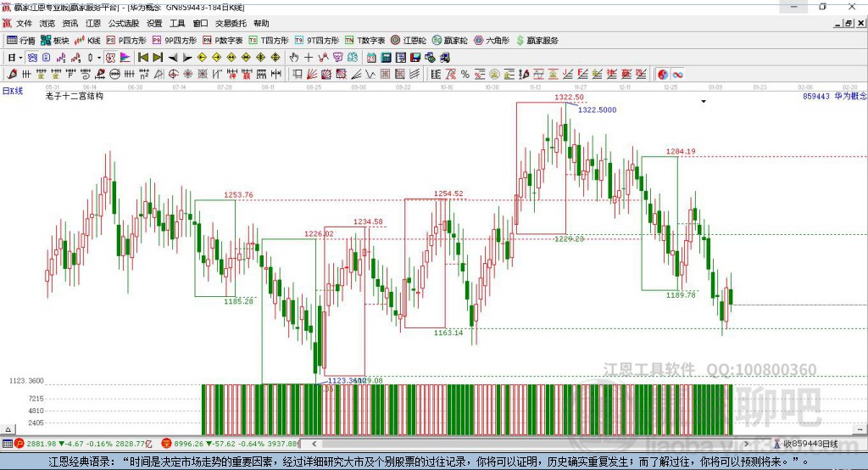Restore the inner chart window
The height and width of the screenshot is (470, 868).
click(x=849, y=23)
